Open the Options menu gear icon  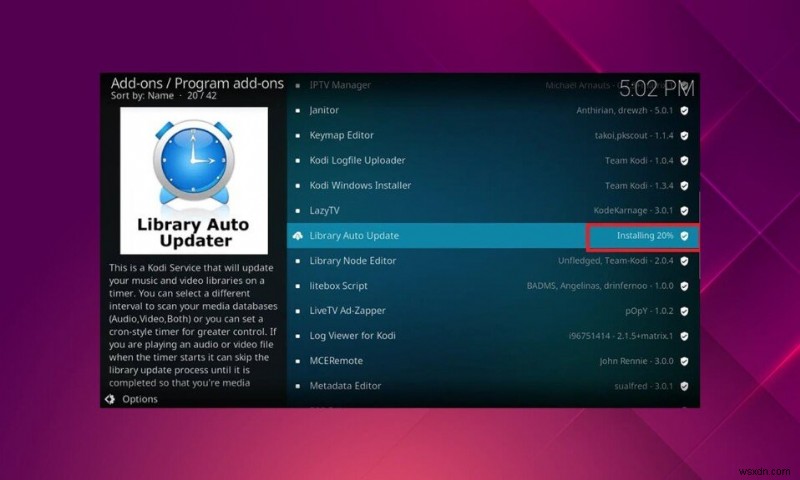pyautogui.click(x=110, y=399)
